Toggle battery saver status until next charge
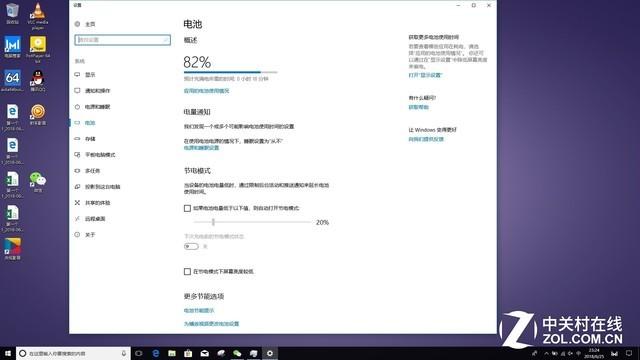Viewport: 640px width, 360px height. point(191,247)
